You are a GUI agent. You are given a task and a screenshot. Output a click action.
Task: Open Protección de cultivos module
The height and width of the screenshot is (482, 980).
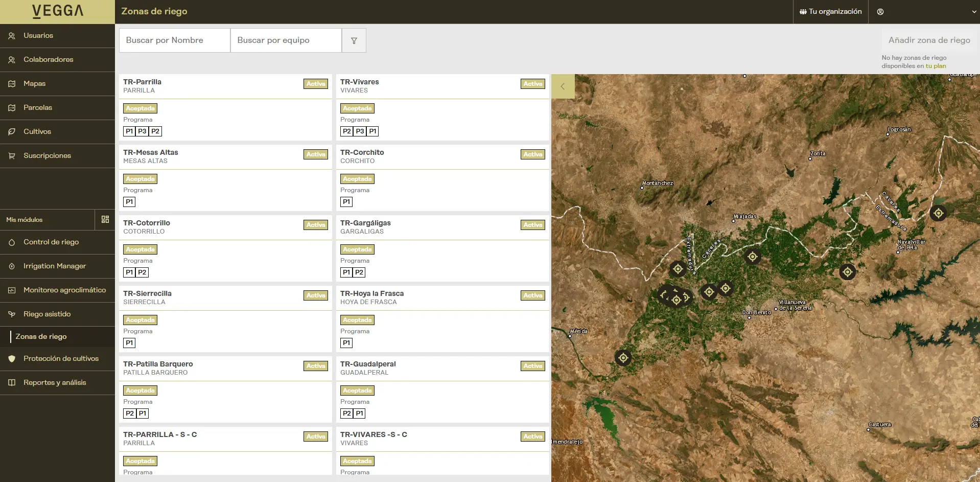click(x=57, y=359)
